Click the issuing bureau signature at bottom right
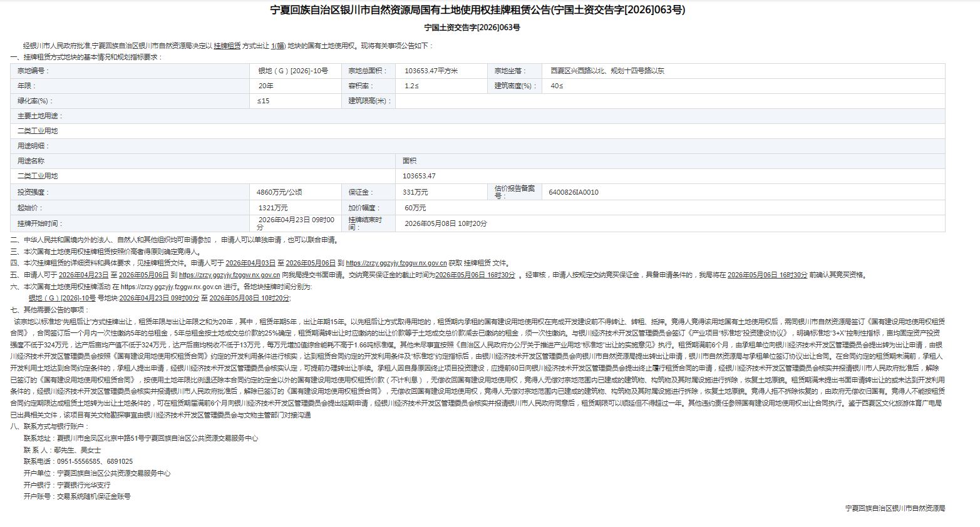980x527 pixels. 894,509
